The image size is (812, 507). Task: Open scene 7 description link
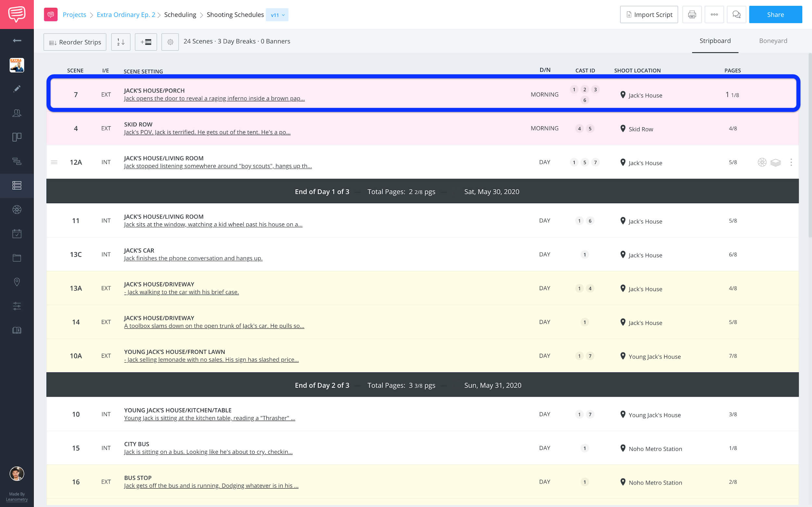click(214, 99)
